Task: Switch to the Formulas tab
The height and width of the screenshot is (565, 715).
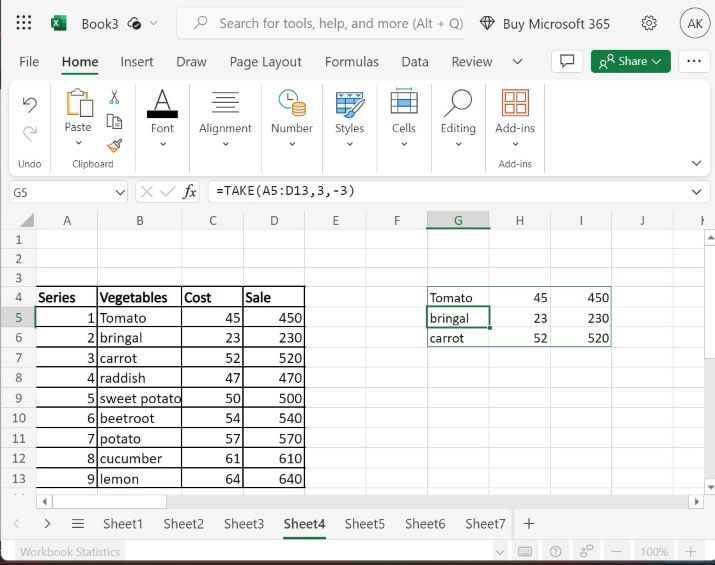Action: 352,62
